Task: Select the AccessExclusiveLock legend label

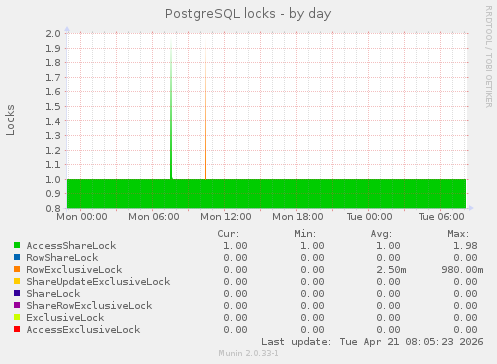Action: click(x=83, y=330)
